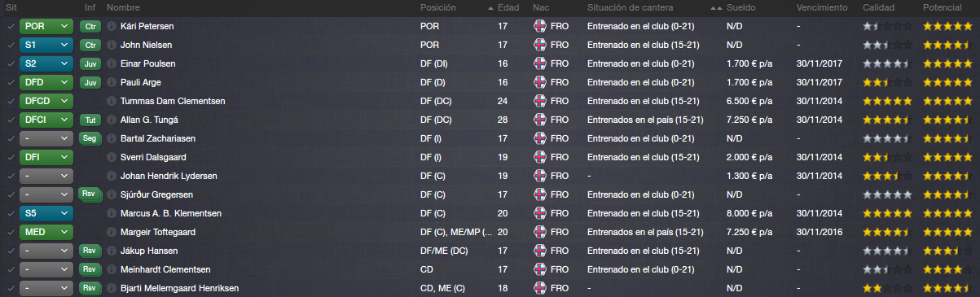The height and width of the screenshot is (297, 980).
Task: Toggle checkmark for Meinhardt Clementsen row
Action: coord(9,269)
